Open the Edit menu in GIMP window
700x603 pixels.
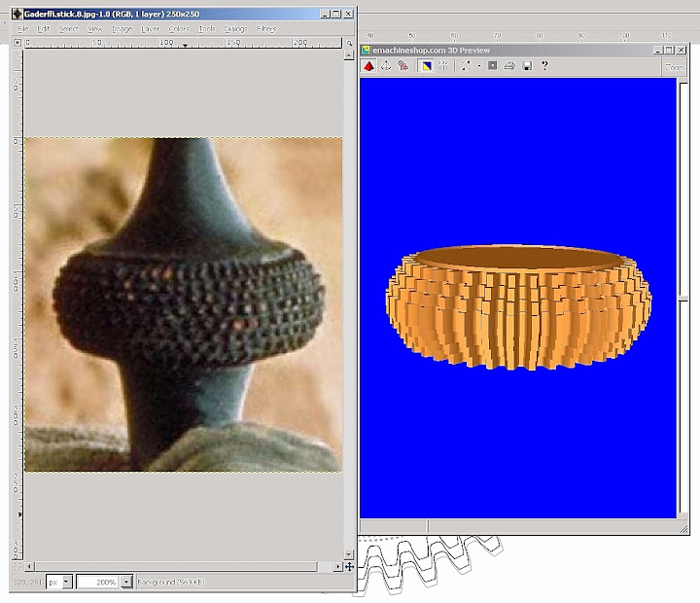tap(44, 28)
